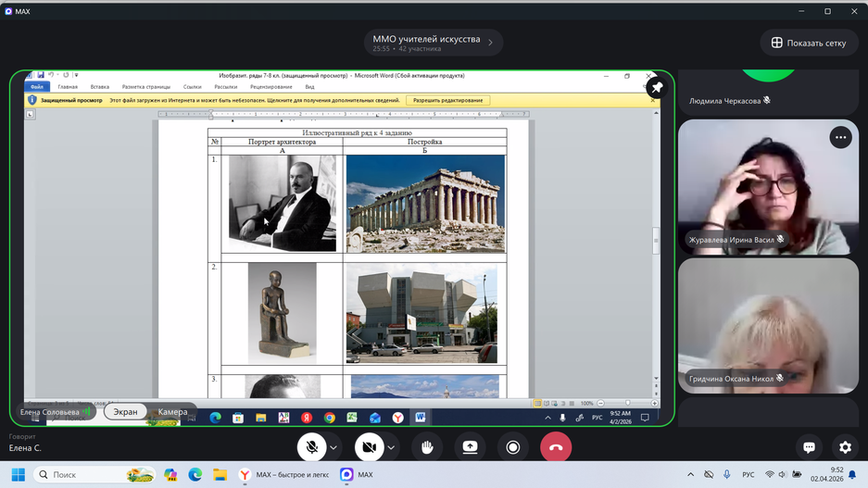Screen dimensions: 868x488
Task: Open Yandex browser MAX tab in taskbar
Action: point(284,475)
